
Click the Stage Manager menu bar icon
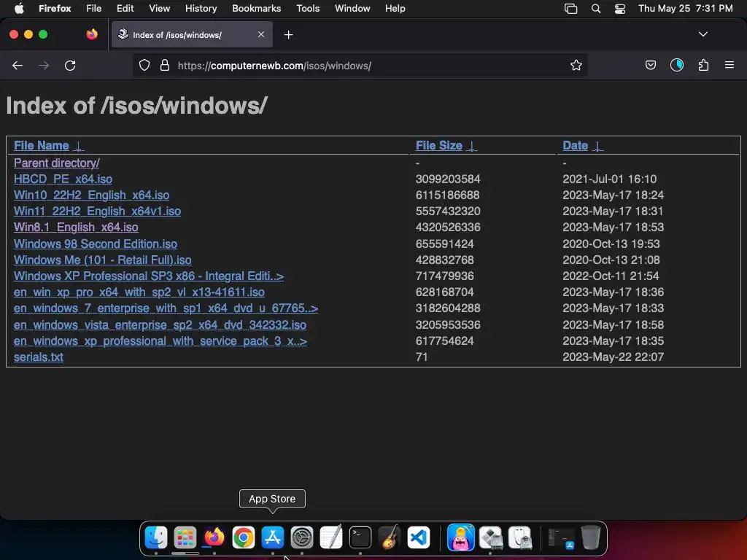(570, 8)
